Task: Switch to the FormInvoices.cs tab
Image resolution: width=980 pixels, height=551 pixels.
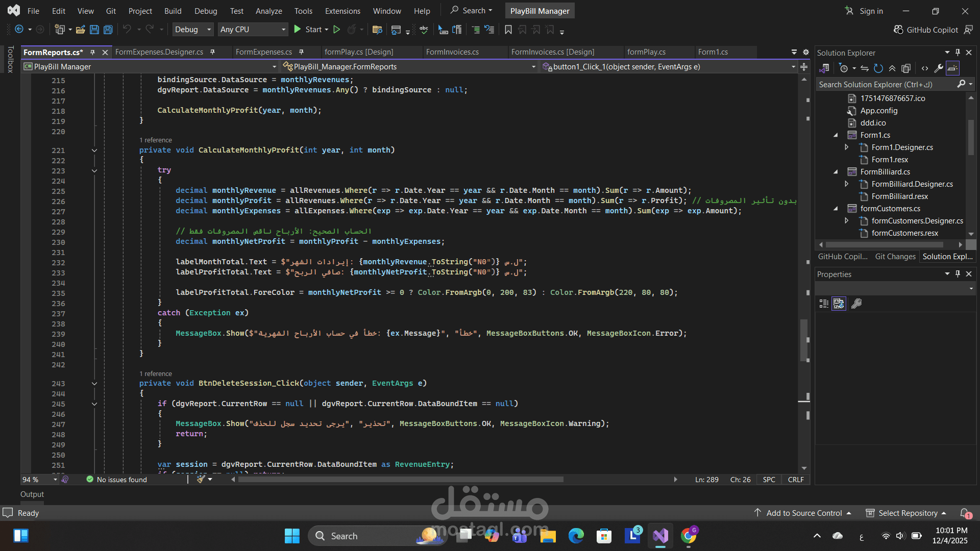Action: 452,52
